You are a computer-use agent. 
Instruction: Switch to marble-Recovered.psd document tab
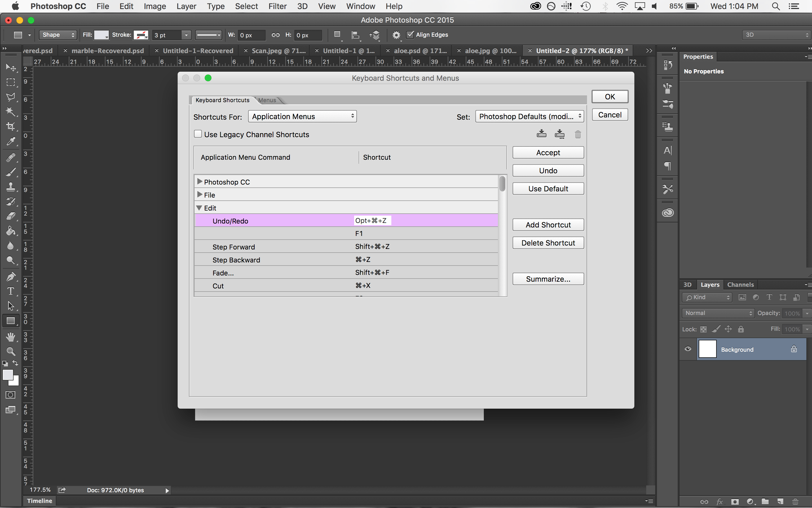pyautogui.click(x=107, y=51)
